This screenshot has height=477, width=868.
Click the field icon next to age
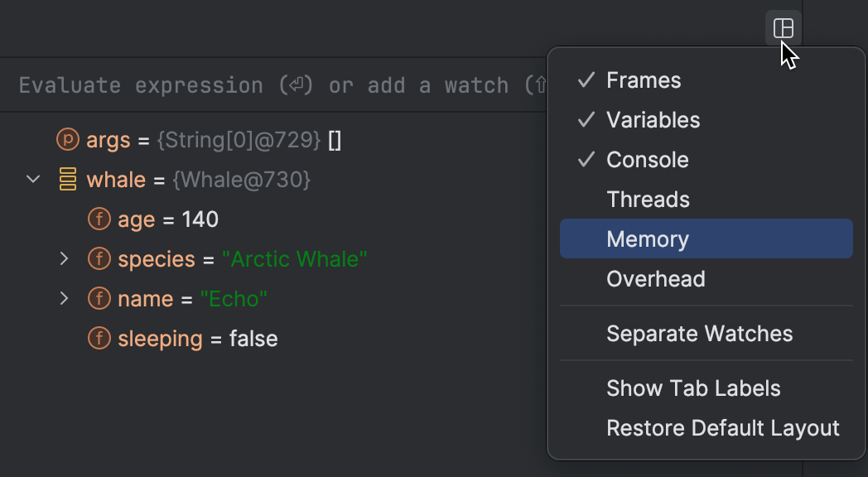click(99, 219)
